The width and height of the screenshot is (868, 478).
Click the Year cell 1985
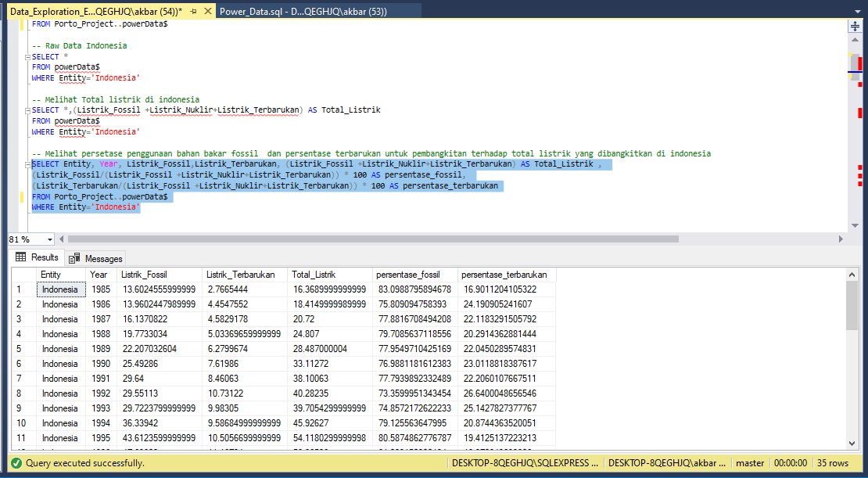tap(102, 289)
